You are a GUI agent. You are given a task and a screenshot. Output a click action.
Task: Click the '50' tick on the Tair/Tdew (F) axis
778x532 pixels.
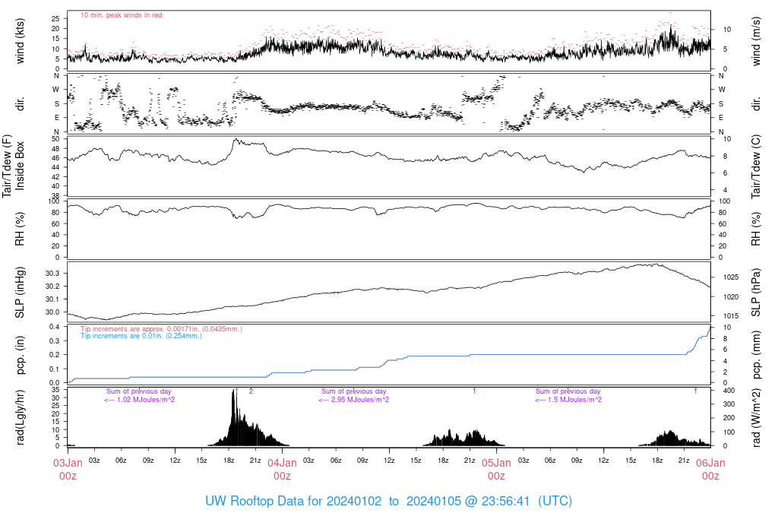(55, 139)
